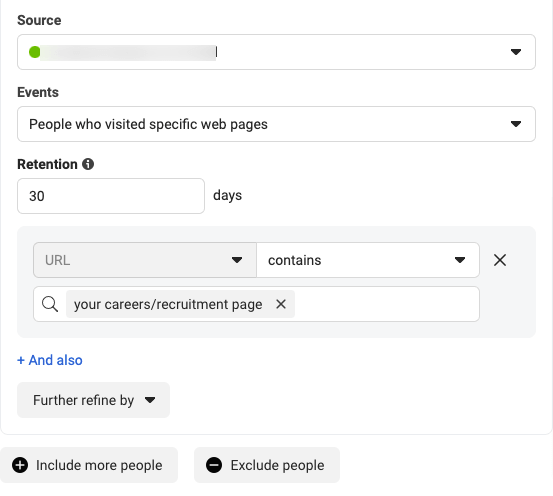Screen dimensions: 553x496
Task: Click the green status dot in Source
Action: (x=35, y=52)
